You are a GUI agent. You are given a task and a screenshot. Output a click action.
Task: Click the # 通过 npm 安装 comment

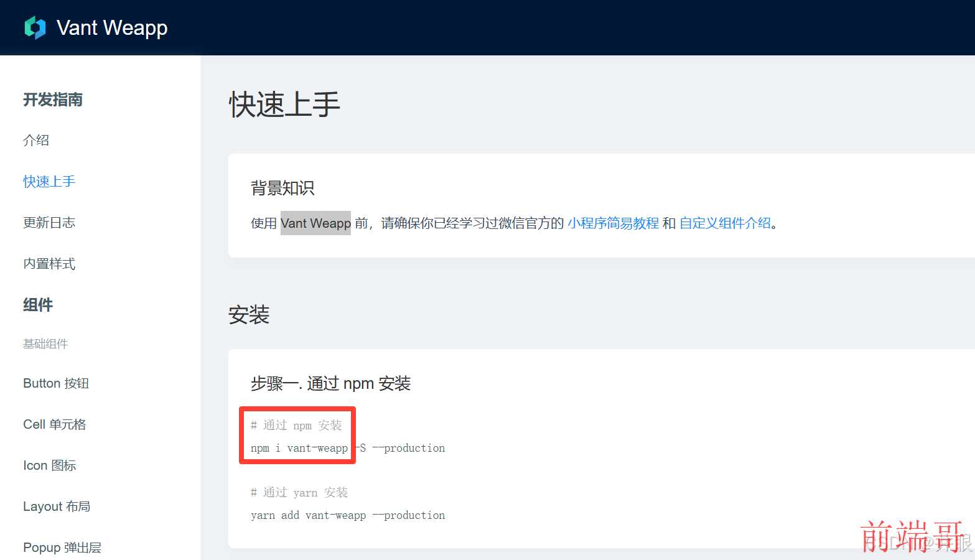(296, 426)
